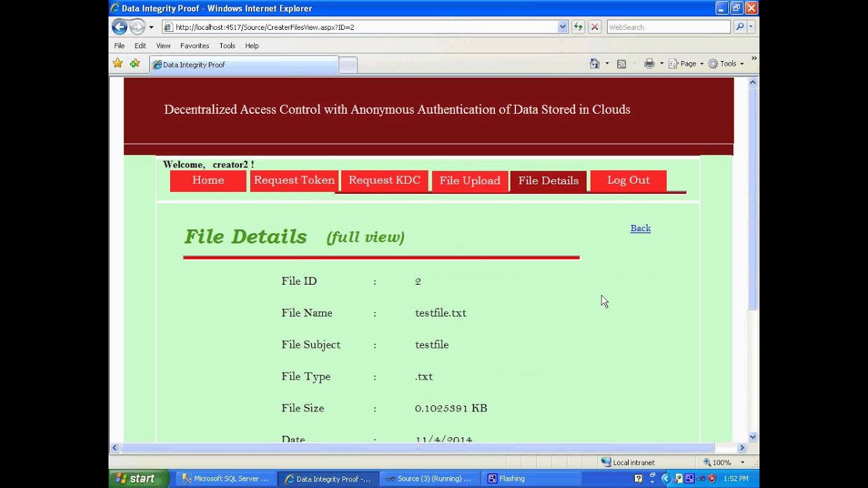Click the browser Forward arrow
The height and width of the screenshot is (488, 868).
pyautogui.click(x=137, y=27)
